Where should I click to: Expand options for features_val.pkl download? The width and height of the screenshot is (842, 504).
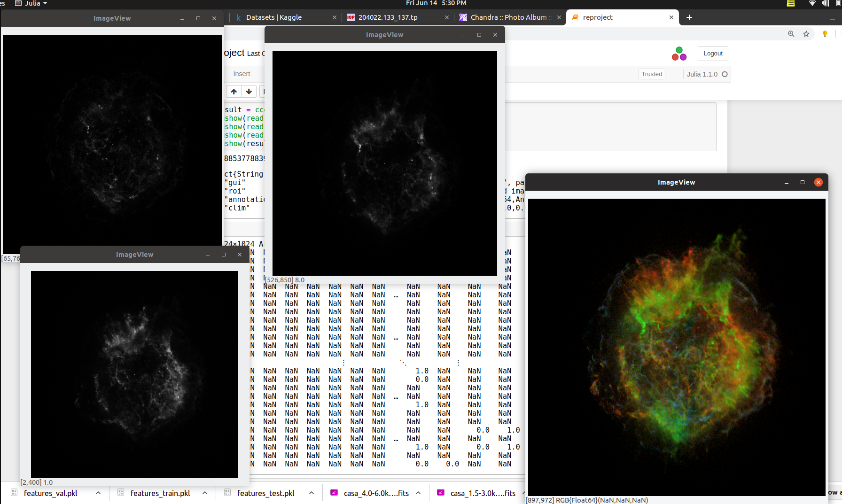click(x=98, y=493)
